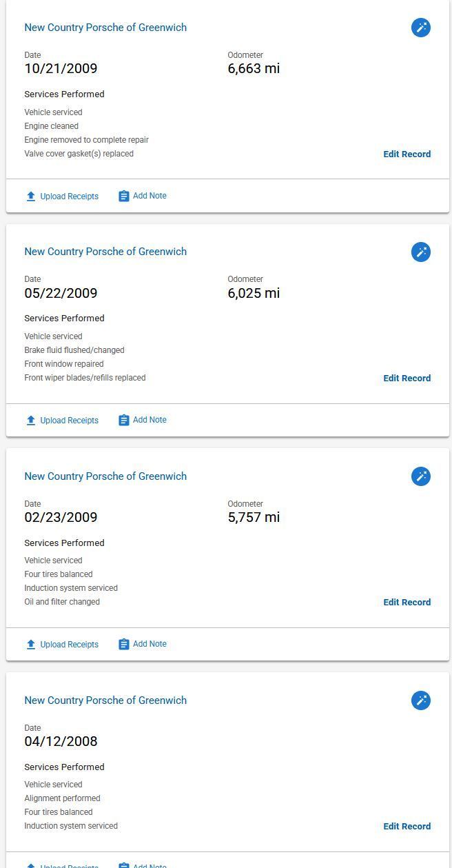Add Note to the 02/23/2009 record
This screenshot has height=868, width=452.
150,644
